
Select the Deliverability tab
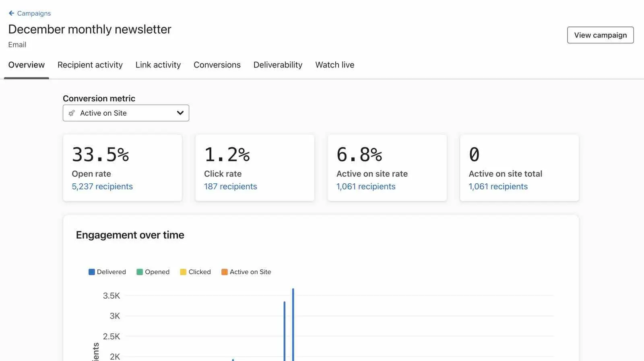click(x=278, y=65)
